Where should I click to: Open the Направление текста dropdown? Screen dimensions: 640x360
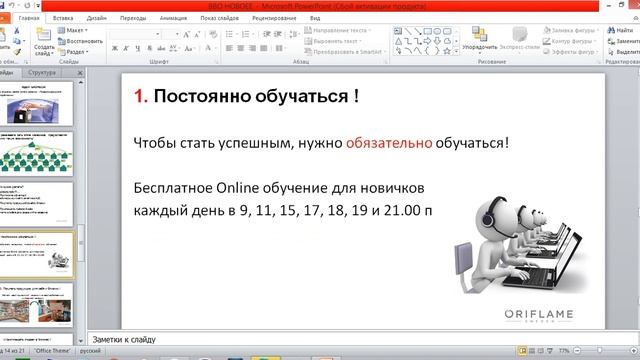pyautogui.click(x=338, y=30)
